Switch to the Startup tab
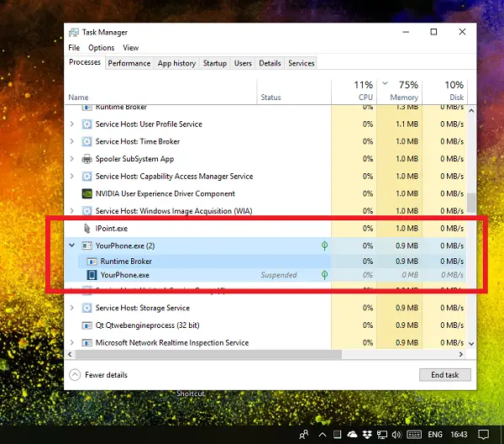Screen dimensions: 504x444 click(x=215, y=63)
